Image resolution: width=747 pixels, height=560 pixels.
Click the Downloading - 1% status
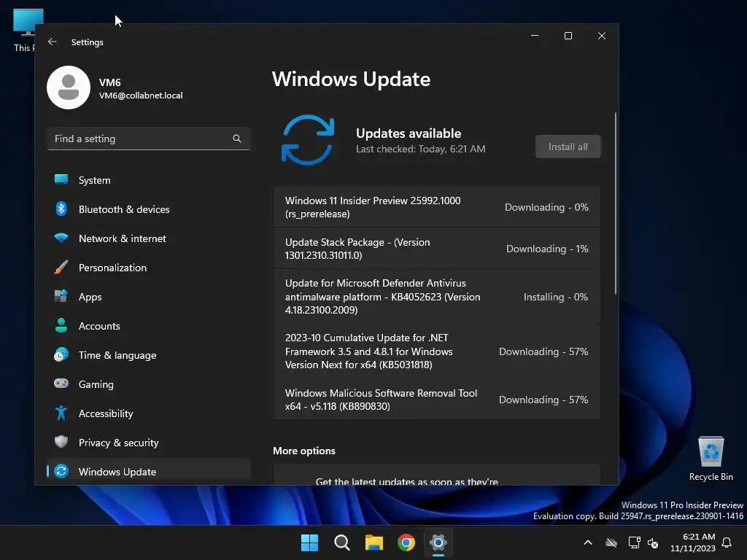click(547, 249)
